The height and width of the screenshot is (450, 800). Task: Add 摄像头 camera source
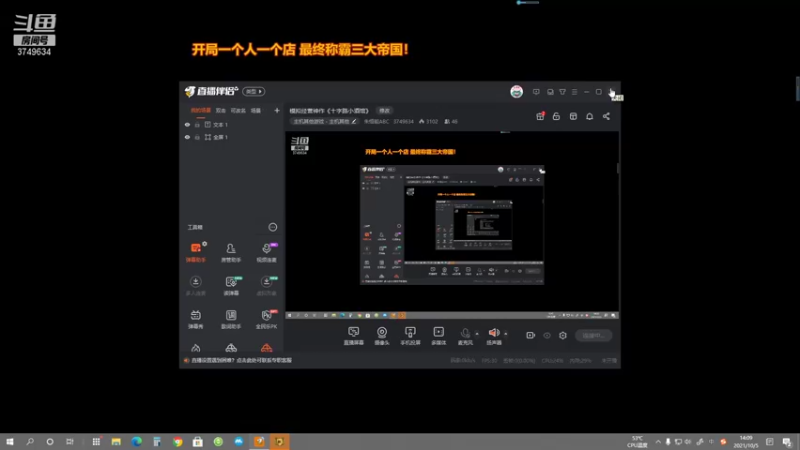tap(382, 336)
